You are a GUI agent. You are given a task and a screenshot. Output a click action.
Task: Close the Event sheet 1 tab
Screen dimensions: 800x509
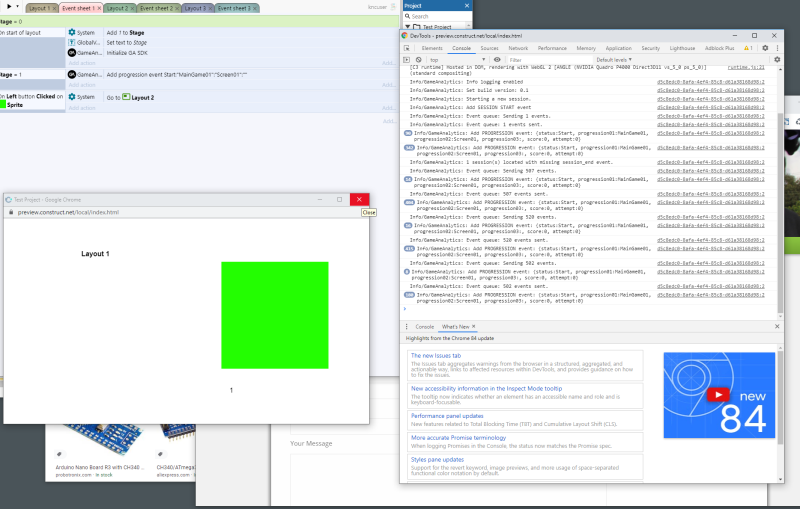99,8
